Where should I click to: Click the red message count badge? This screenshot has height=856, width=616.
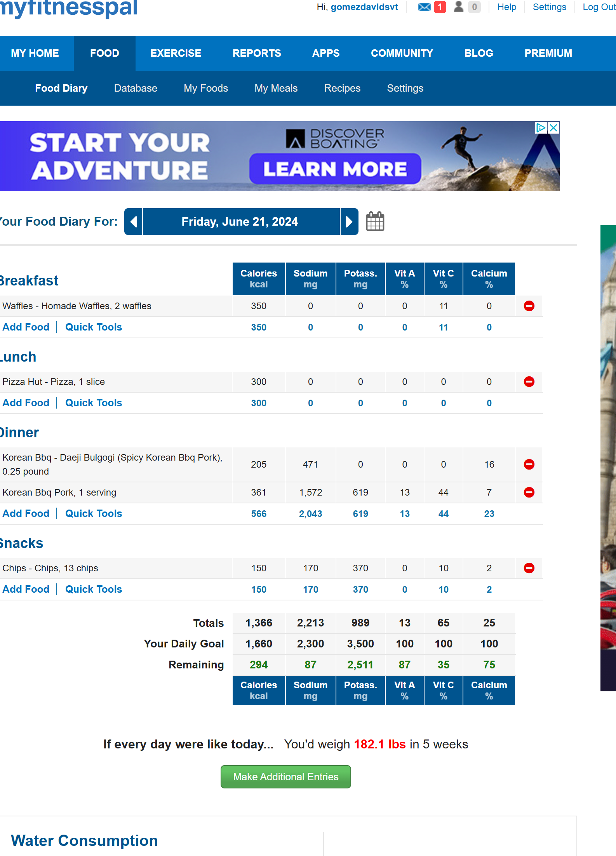pos(440,7)
